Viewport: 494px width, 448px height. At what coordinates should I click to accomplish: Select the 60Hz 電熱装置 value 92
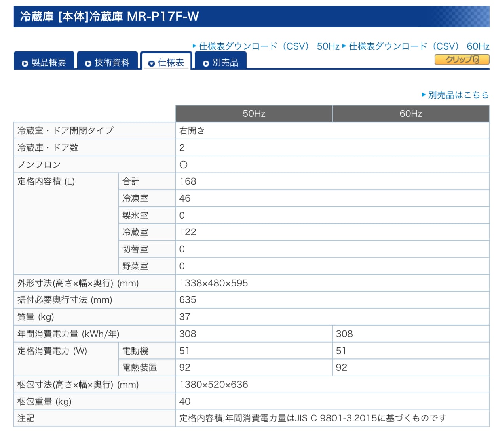[x=342, y=368]
